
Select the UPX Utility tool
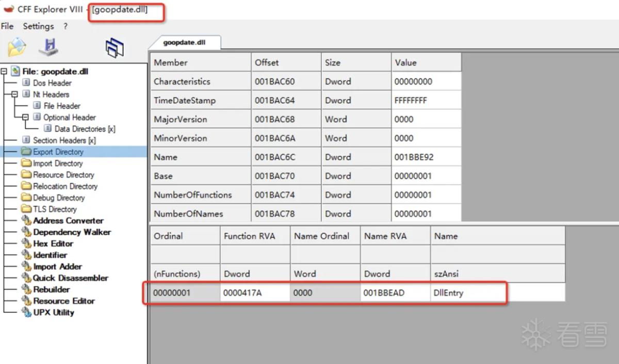tap(54, 312)
